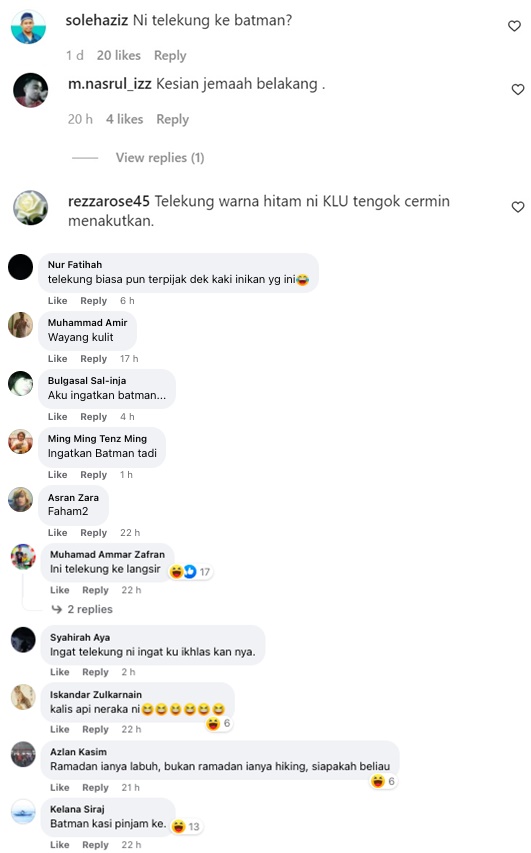Like solehaziz's comment with the heart icon
Screen dimensions: 531x853
(514, 26)
